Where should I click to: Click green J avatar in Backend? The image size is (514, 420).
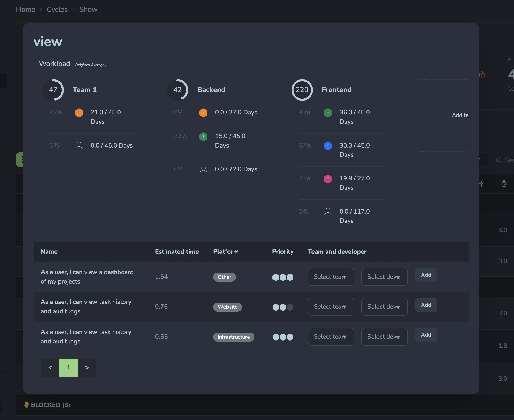coord(203,136)
